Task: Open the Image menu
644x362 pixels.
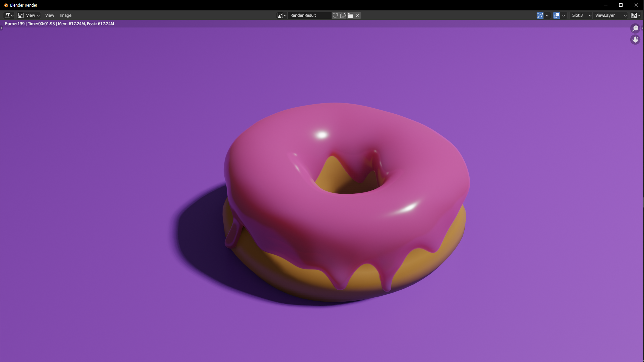Action: pos(65,15)
